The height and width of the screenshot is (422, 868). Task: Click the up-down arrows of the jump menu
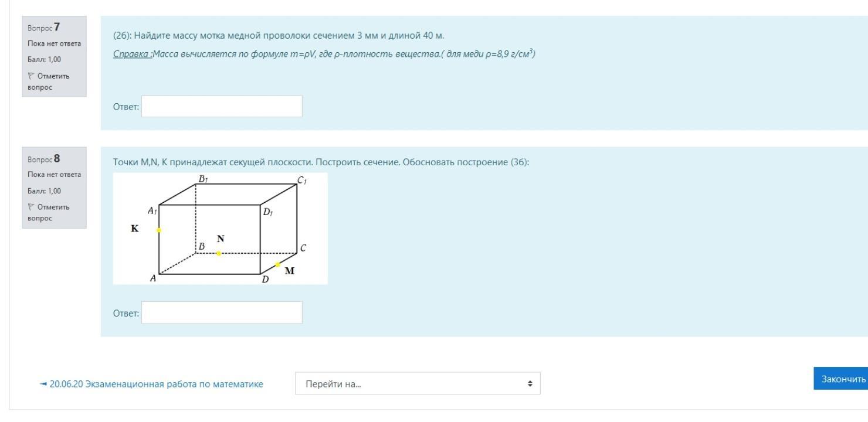pos(530,384)
